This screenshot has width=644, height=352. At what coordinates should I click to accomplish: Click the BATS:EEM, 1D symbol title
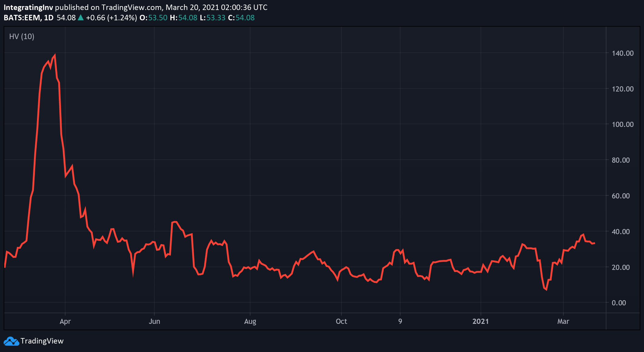(29, 18)
